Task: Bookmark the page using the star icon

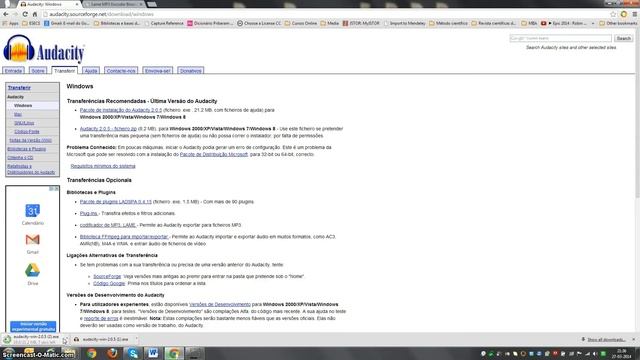Action: [x=613, y=14]
